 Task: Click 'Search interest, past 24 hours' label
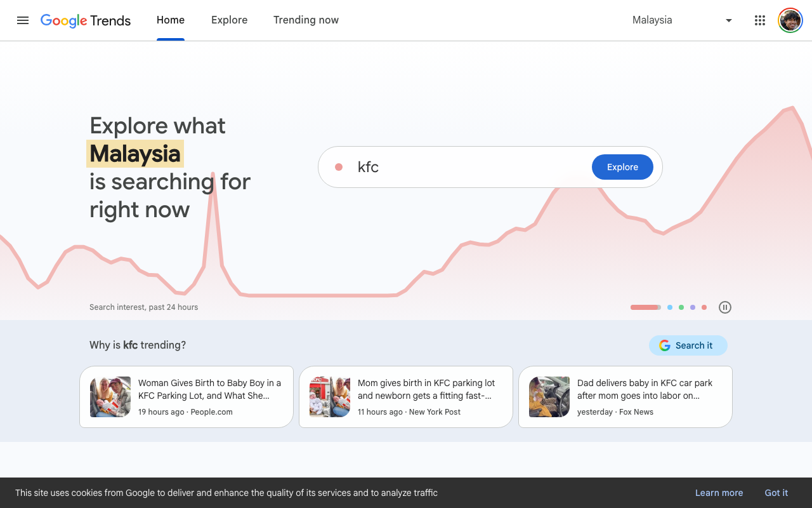pyautogui.click(x=144, y=307)
